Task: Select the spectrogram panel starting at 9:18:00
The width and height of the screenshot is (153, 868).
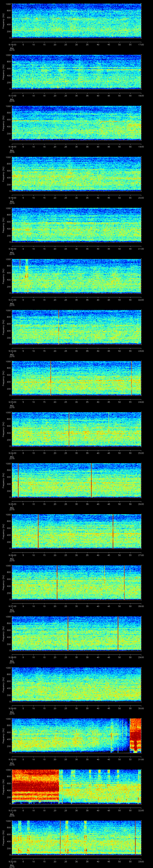Action: [x=77, y=123]
